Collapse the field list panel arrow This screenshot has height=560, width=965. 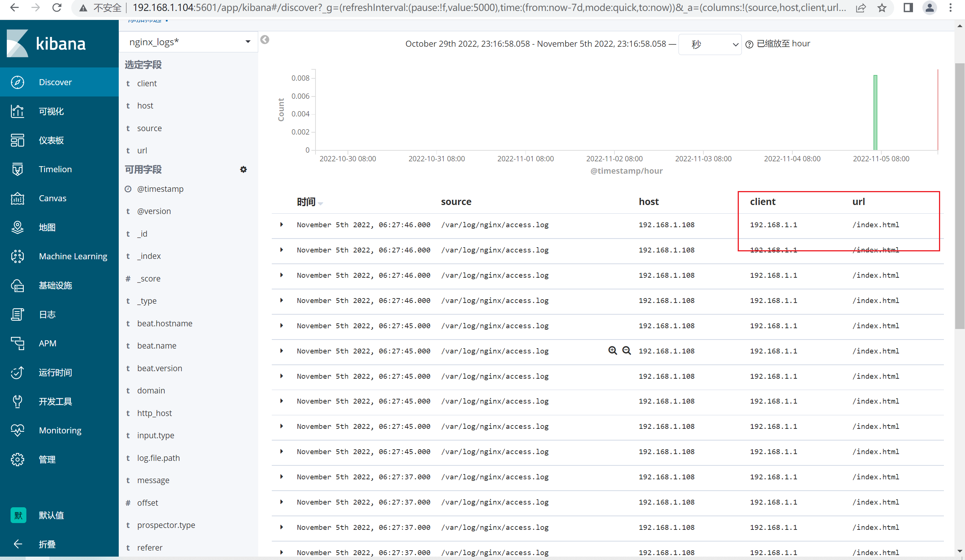(x=265, y=40)
